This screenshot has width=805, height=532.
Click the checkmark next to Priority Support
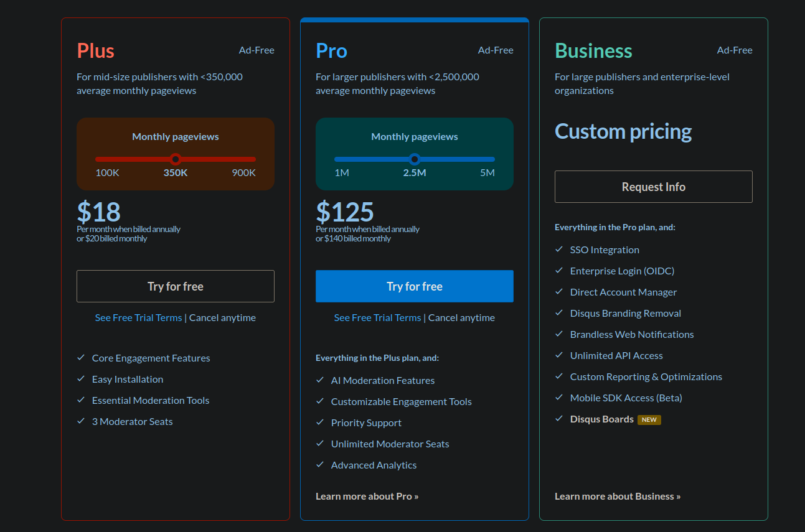tap(320, 422)
